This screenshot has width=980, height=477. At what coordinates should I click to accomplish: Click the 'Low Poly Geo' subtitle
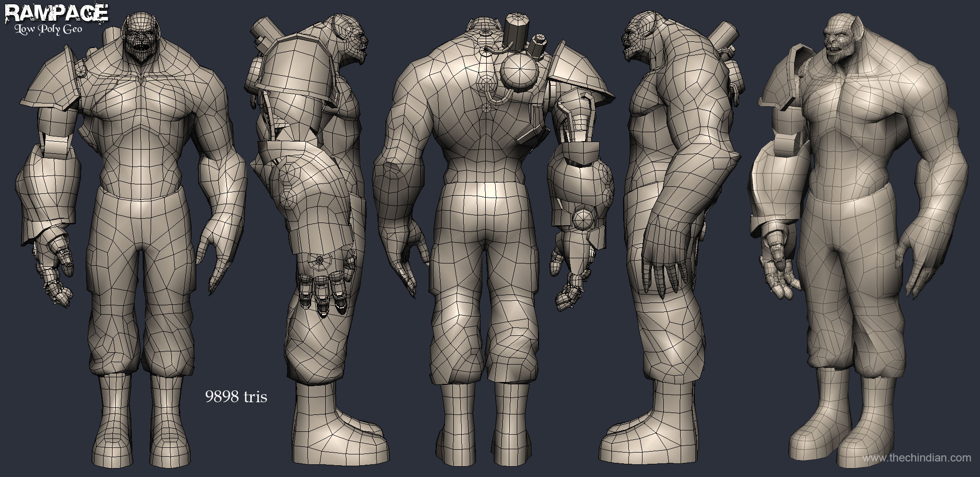coord(48,29)
